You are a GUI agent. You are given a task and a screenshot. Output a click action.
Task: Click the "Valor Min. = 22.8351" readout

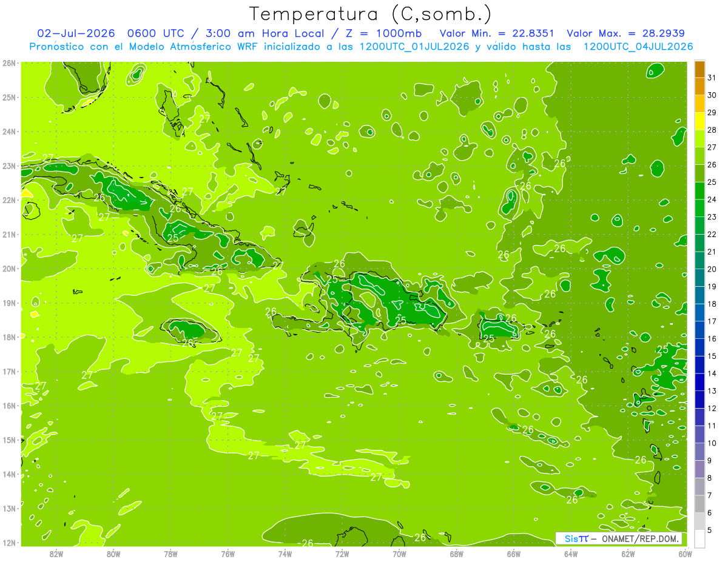[x=497, y=33]
